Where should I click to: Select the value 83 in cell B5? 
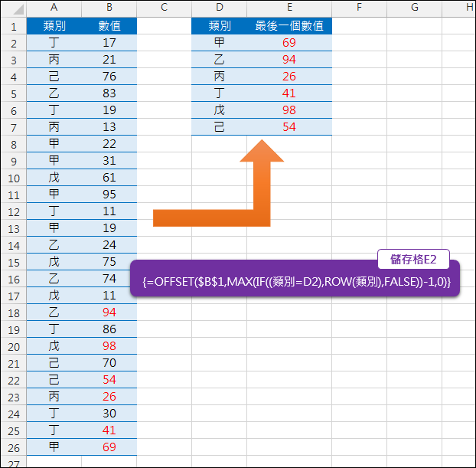[x=109, y=93]
